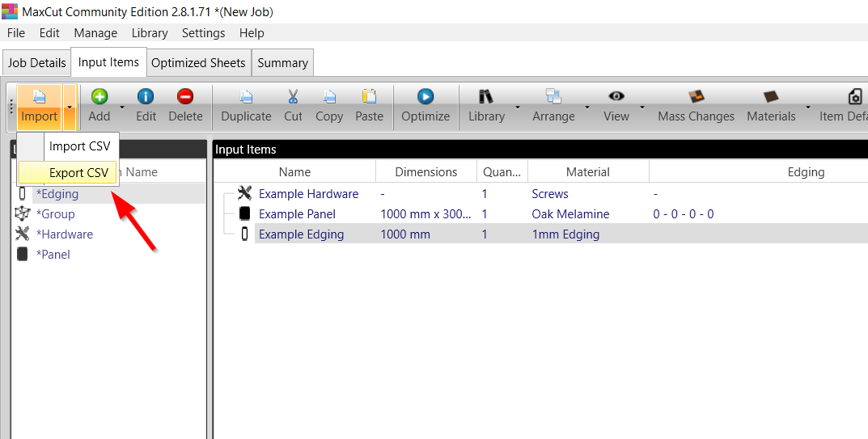The height and width of the screenshot is (439, 868).
Task: Click the Duplicate toolbar icon
Action: point(247,97)
